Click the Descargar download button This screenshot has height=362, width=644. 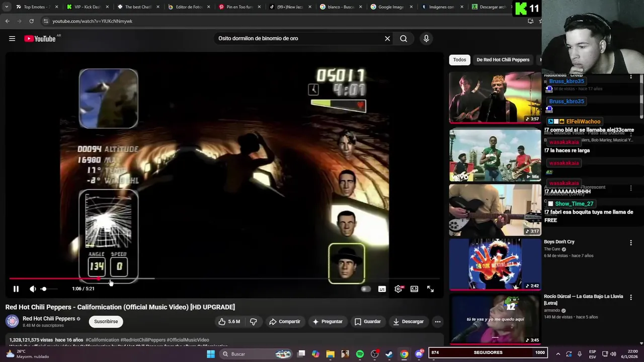click(x=409, y=322)
